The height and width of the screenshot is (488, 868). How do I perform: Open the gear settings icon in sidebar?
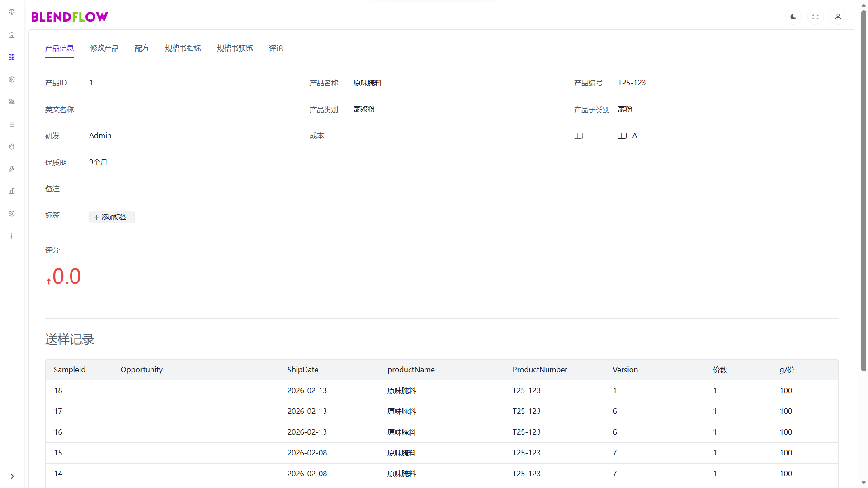tap(12, 214)
